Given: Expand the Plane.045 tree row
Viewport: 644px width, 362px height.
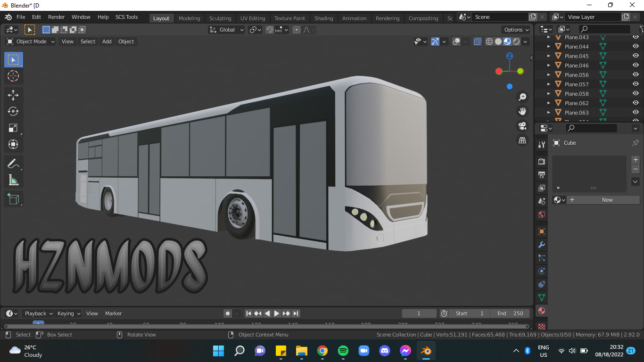Looking at the screenshot, I should tap(548, 56).
